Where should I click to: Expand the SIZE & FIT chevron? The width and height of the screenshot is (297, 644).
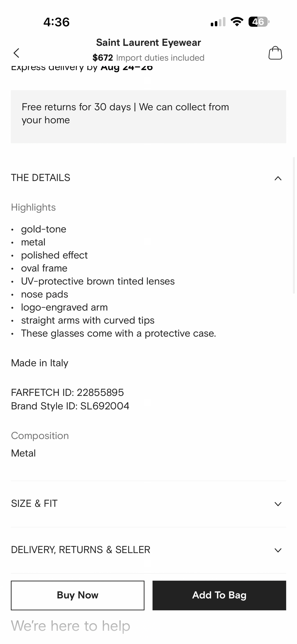tap(278, 504)
